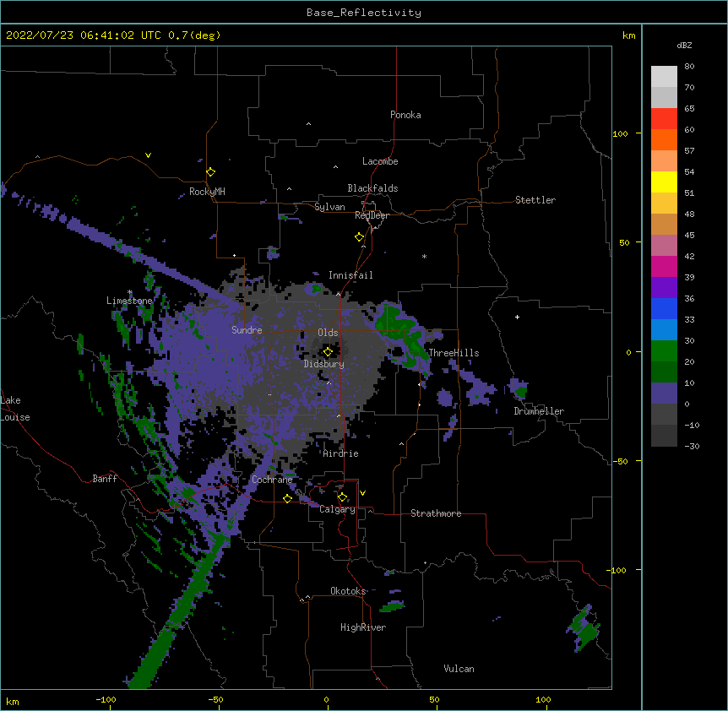This screenshot has width=728, height=711.
Task: Click the Sundre label
Action: (x=247, y=330)
